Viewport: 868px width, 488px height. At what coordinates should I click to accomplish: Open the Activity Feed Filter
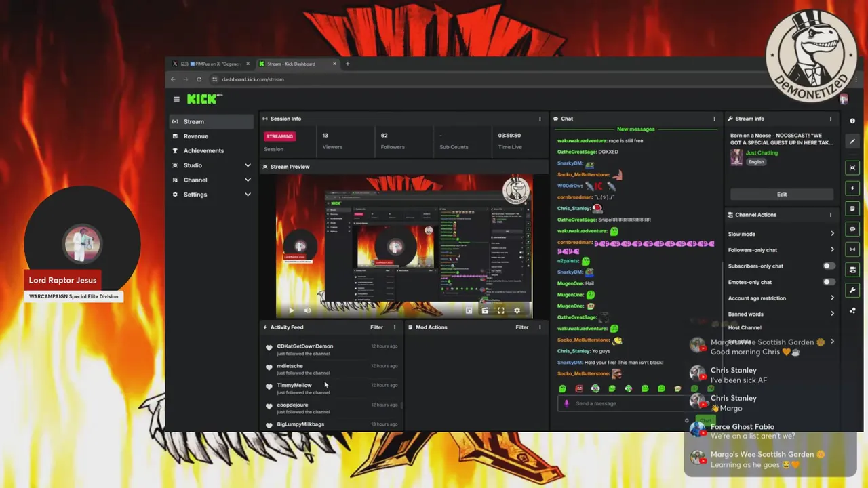coord(376,327)
